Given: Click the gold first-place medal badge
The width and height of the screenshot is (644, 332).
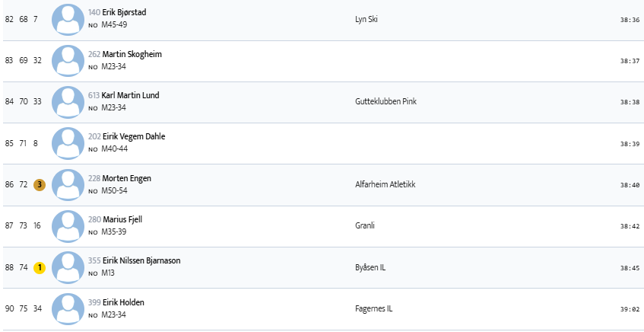Looking at the screenshot, I should pos(40,267).
